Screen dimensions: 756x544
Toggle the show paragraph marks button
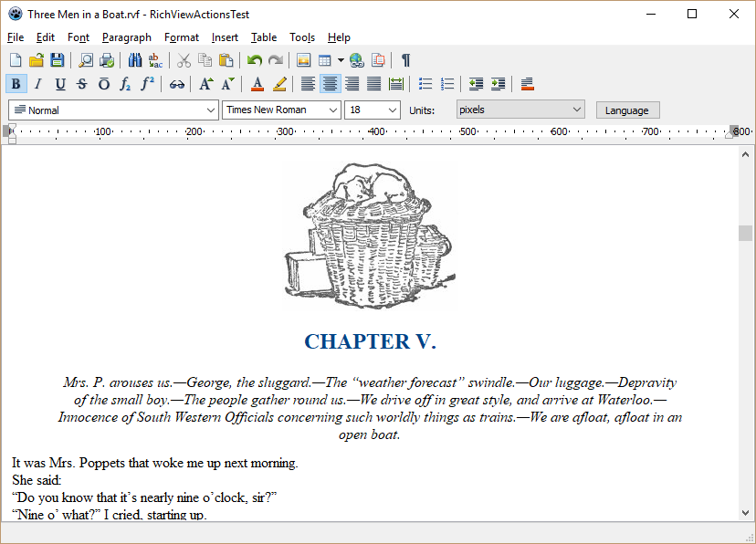pos(405,60)
